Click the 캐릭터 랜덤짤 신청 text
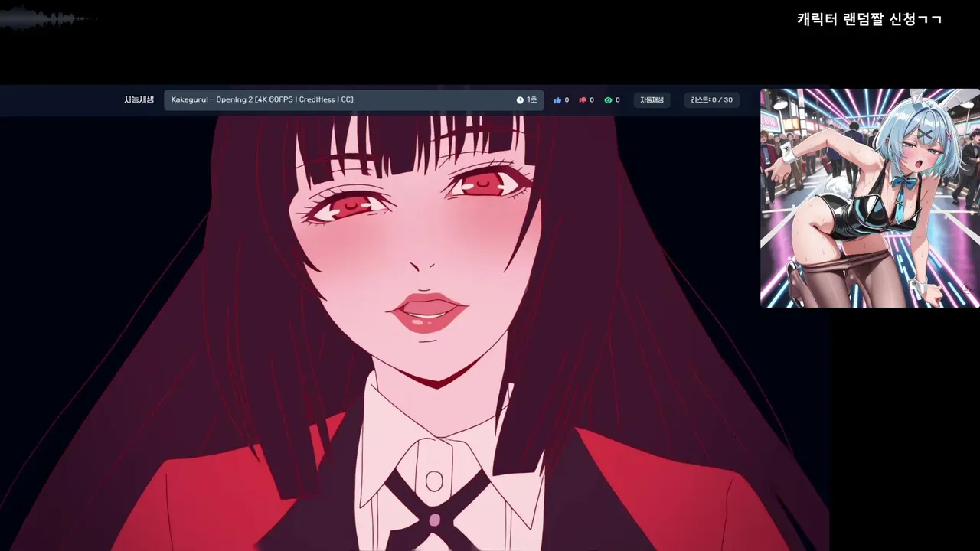The image size is (980, 551). pos(868,19)
